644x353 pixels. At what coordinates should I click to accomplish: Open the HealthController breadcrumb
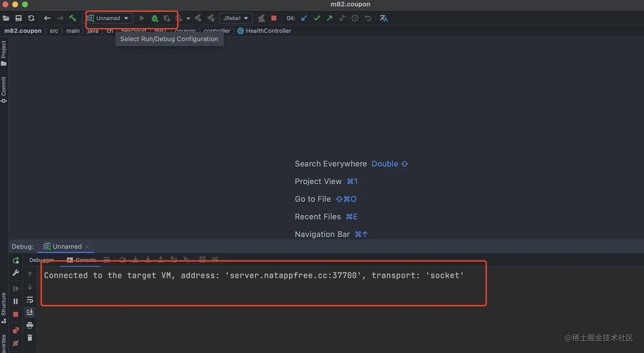click(x=264, y=31)
